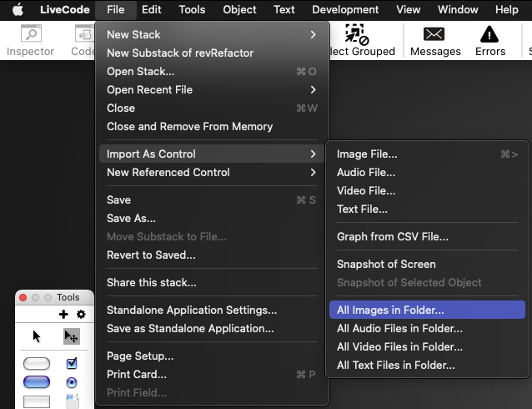The image size is (532, 409).
Task: Click Standalone Application Settings...
Action: pyautogui.click(x=192, y=310)
